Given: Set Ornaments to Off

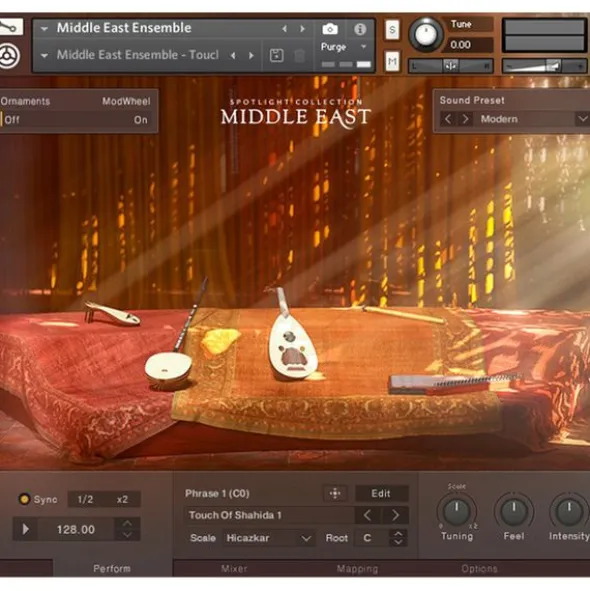Looking at the screenshot, I should (11, 120).
